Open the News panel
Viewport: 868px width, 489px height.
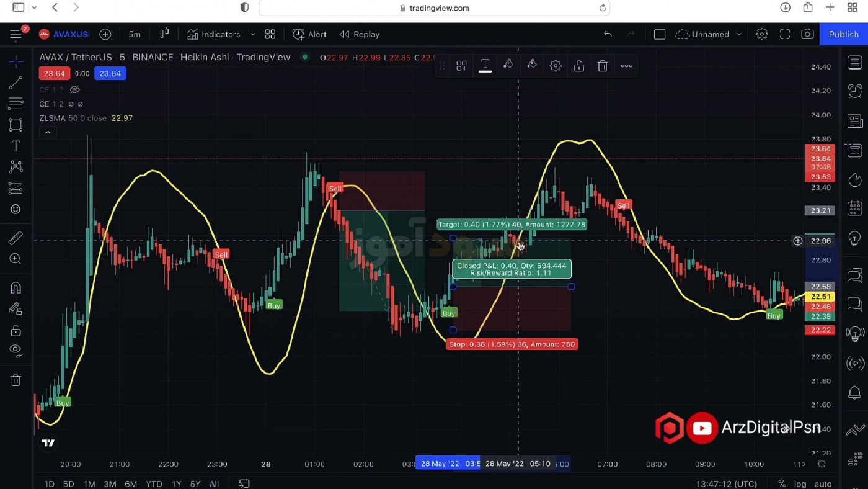pyautogui.click(x=855, y=121)
